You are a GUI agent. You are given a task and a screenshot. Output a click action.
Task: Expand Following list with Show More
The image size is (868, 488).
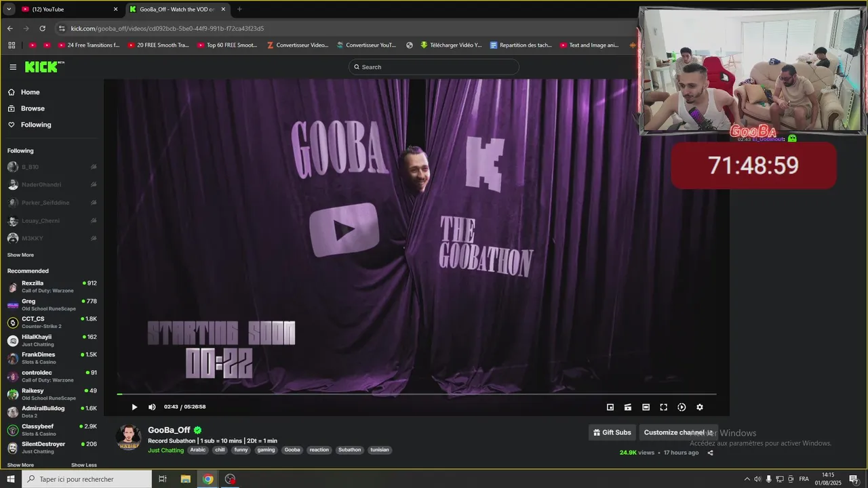point(20,255)
